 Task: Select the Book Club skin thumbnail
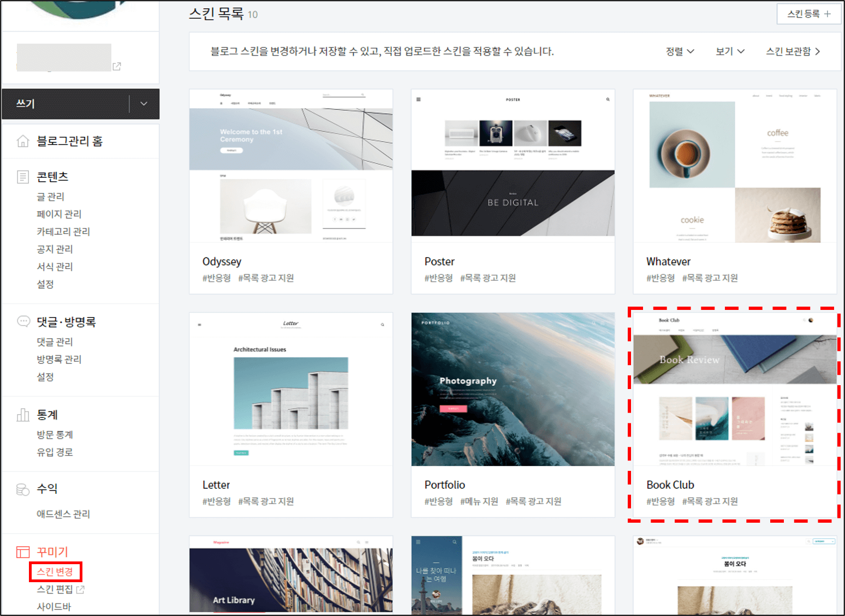(x=734, y=390)
